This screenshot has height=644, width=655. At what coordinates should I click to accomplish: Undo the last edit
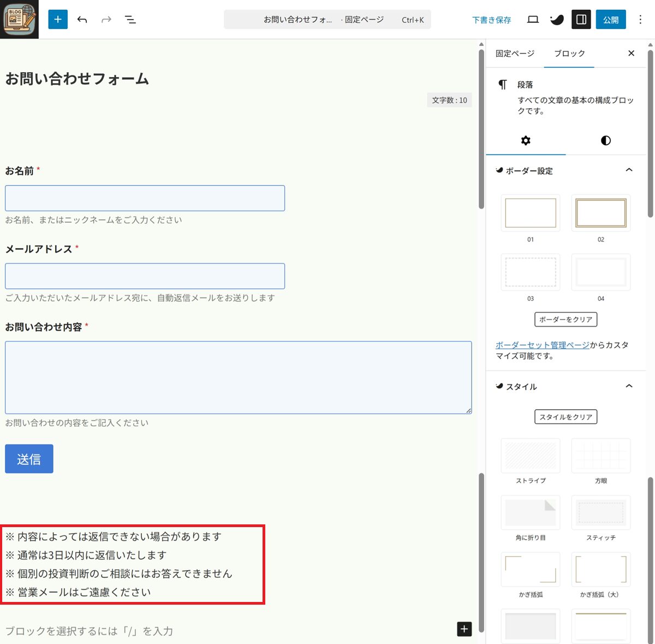(x=82, y=20)
